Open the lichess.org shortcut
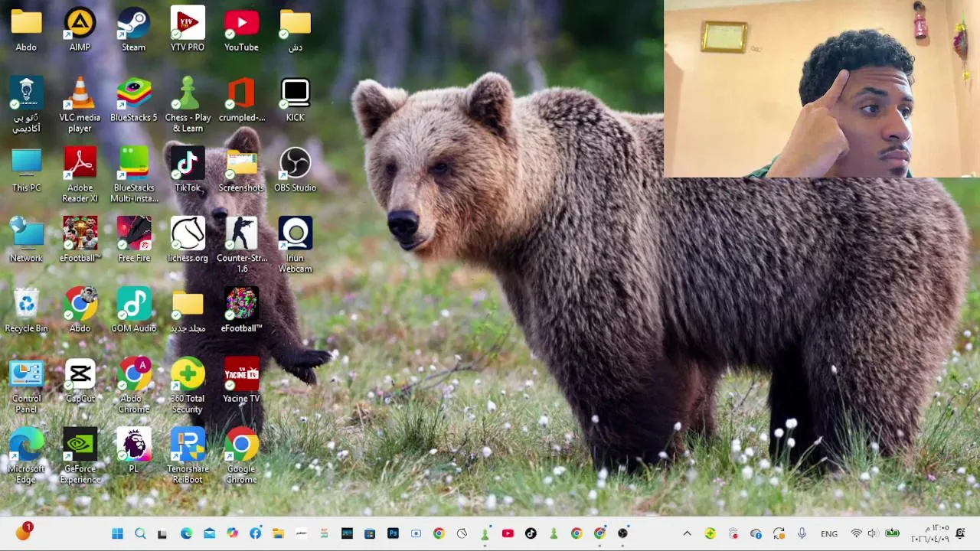 (188, 240)
